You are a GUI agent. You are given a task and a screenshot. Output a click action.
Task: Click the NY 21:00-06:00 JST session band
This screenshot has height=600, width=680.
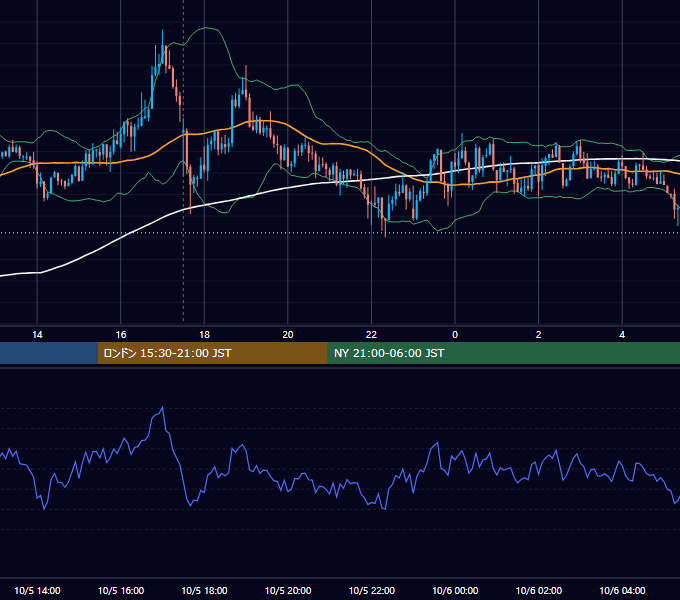coord(503,353)
